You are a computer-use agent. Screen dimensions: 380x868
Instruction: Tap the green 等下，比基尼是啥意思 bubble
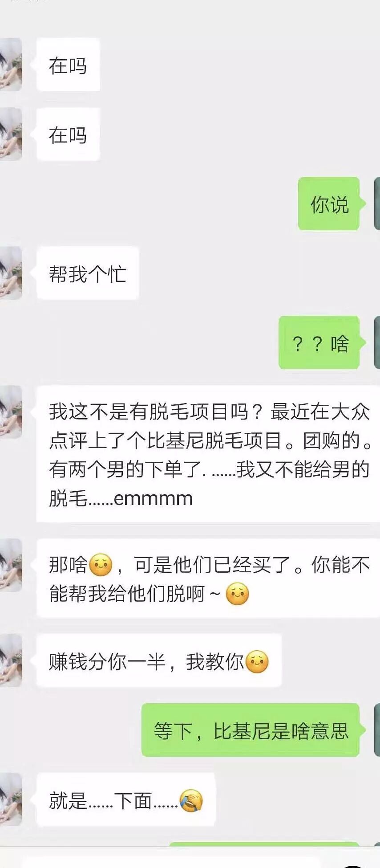(x=251, y=730)
